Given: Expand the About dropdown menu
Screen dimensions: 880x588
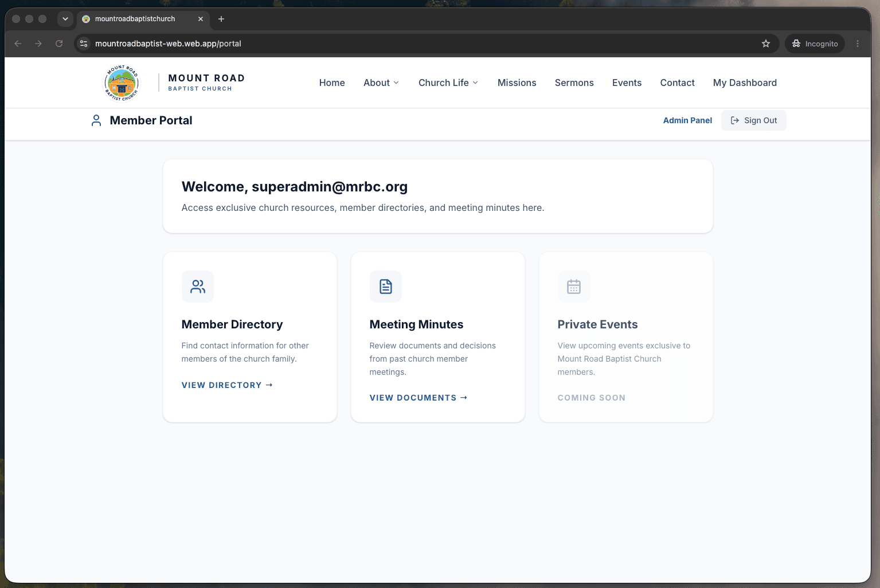Looking at the screenshot, I should coord(381,83).
